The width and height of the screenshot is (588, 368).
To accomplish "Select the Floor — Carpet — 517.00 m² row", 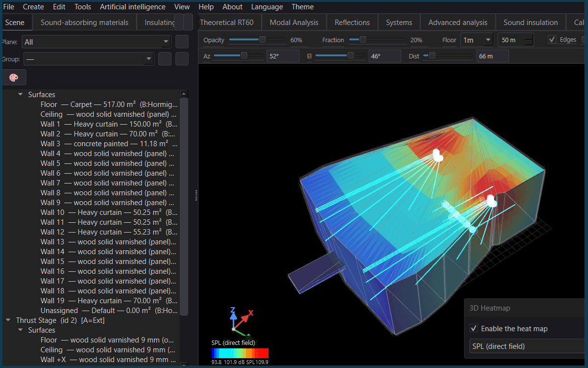I will coord(109,105).
